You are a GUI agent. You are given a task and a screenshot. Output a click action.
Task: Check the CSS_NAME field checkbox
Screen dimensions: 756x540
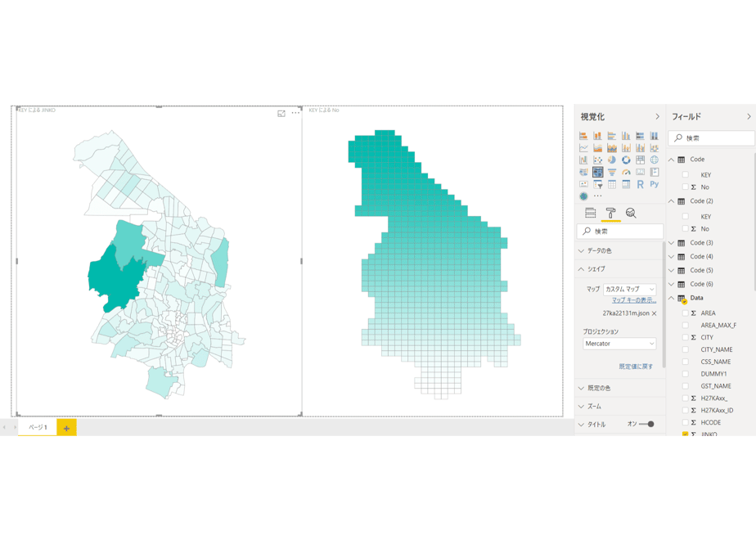[x=685, y=362]
